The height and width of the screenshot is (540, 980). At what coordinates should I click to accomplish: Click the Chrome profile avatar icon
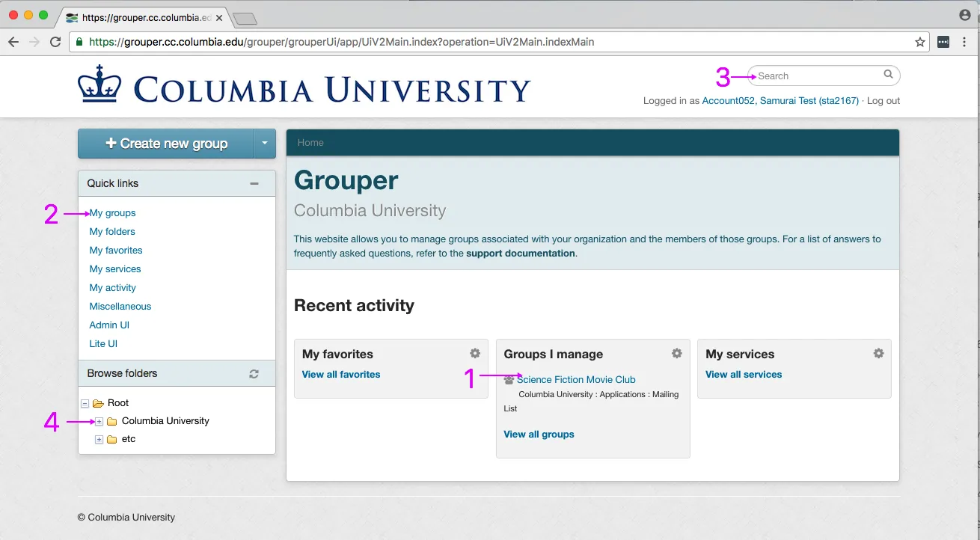[x=965, y=15]
